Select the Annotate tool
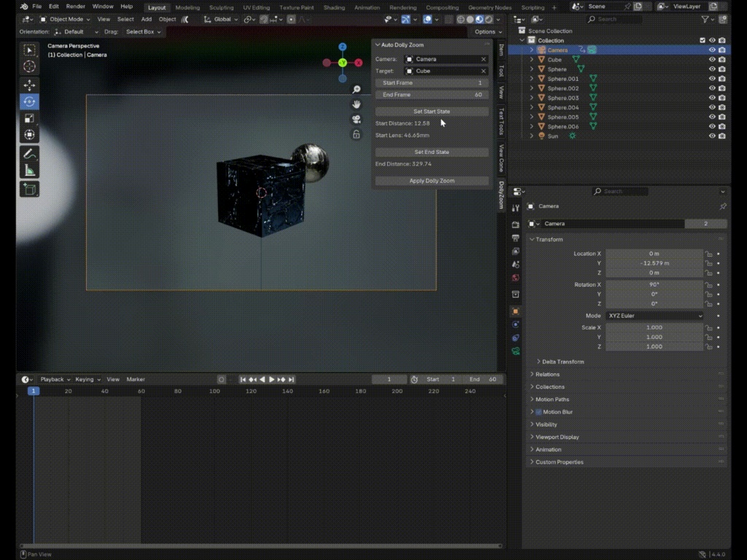This screenshot has width=747, height=560. coord(29,154)
